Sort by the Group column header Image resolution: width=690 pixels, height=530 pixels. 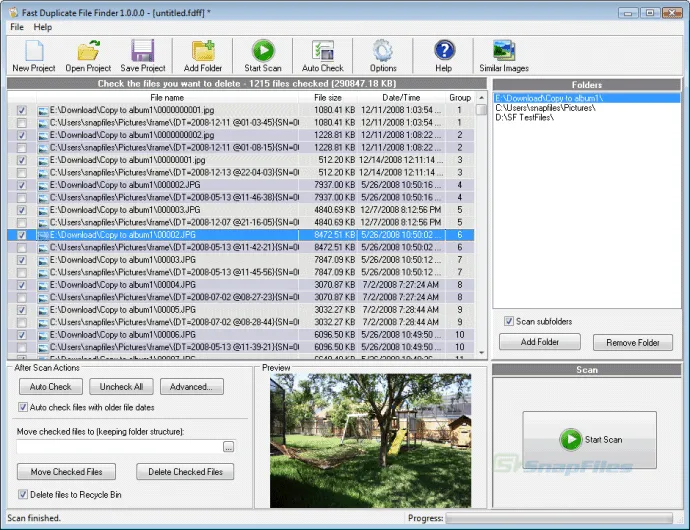coord(460,98)
